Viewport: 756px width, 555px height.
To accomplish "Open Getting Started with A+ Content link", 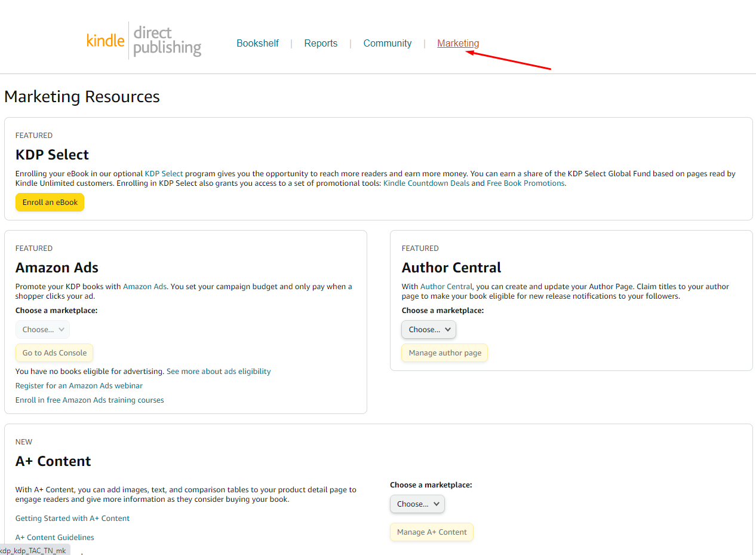I will click(x=72, y=519).
